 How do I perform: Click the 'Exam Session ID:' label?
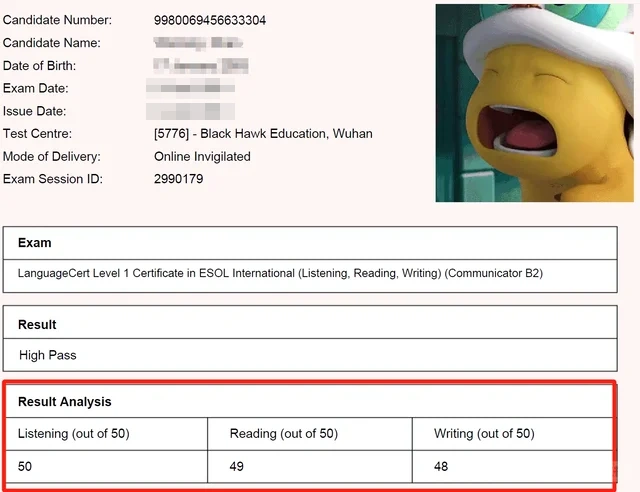53,179
